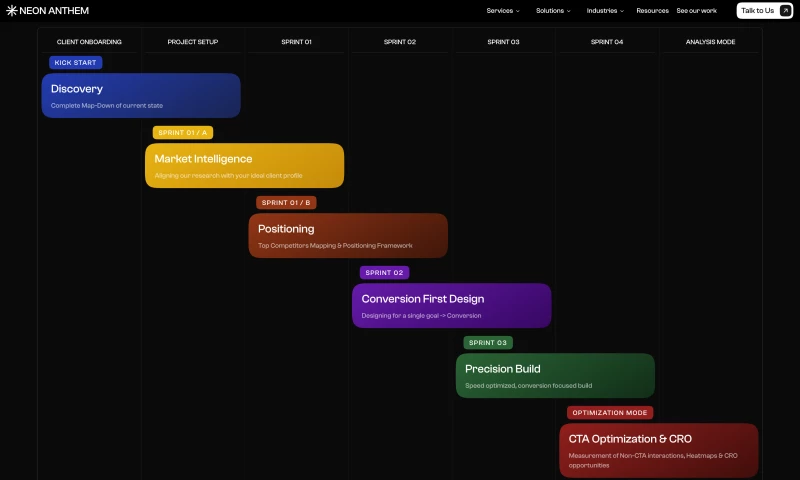The width and height of the screenshot is (800, 480).
Task: Select the Sprint 01 column header
Action: 296,42
